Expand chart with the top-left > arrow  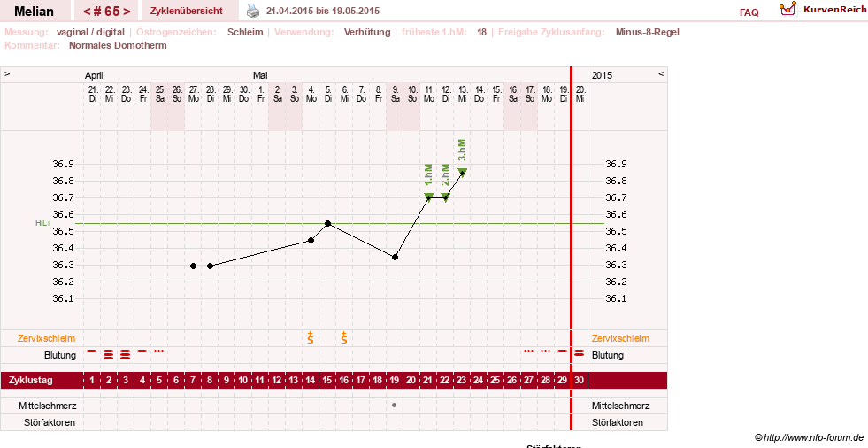pos(7,74)
